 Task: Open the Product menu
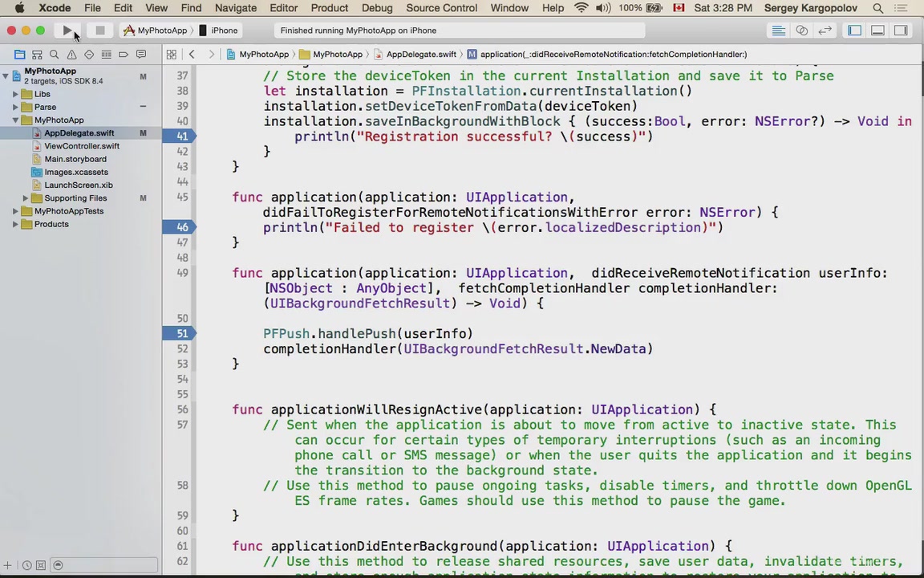330,8
